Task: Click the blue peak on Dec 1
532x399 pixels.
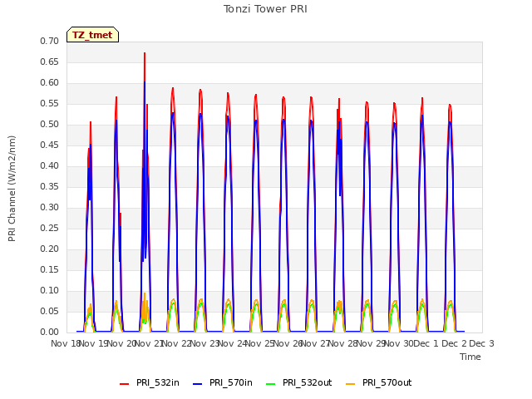Action: 422,116
